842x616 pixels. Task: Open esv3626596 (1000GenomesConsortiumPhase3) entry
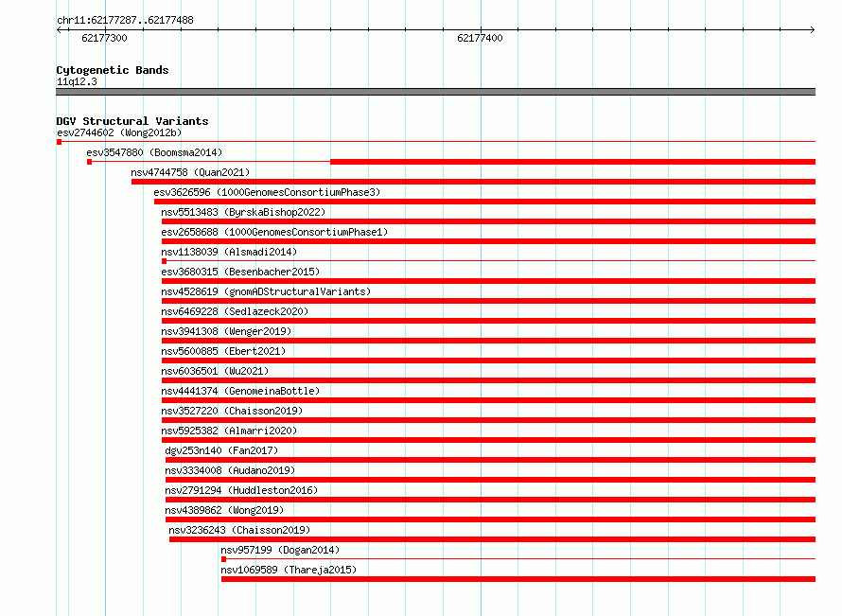pyautogui.click(x=267, y=192)
